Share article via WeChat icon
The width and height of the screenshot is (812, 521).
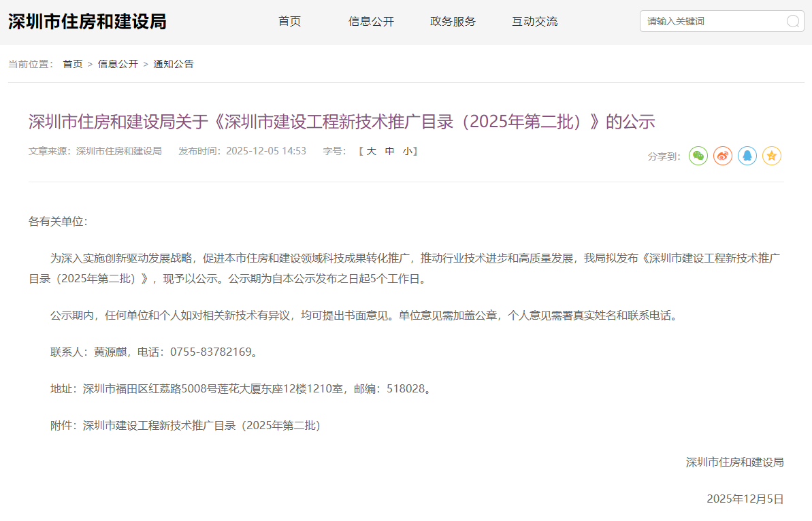point(698,156)
